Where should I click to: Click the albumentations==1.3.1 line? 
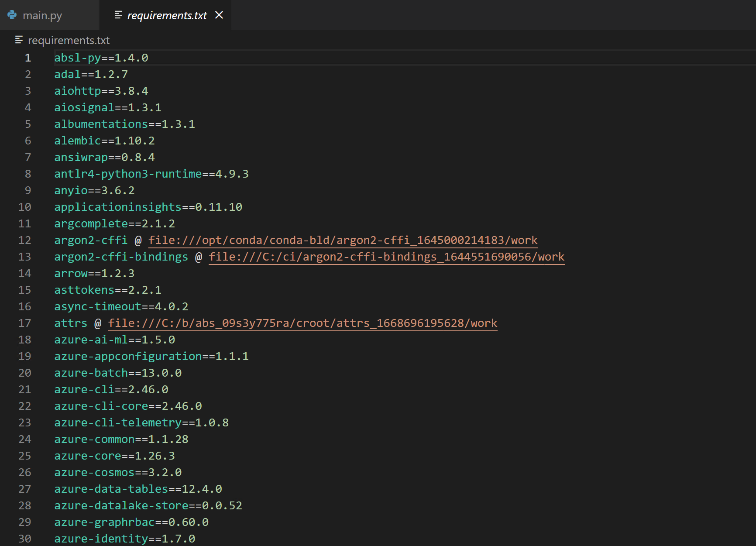(x=125, y=124)
